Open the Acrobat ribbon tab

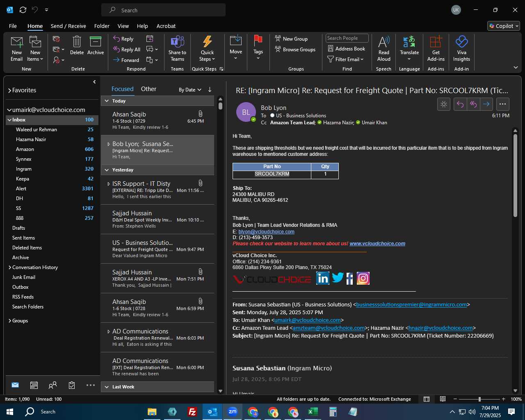166,26
